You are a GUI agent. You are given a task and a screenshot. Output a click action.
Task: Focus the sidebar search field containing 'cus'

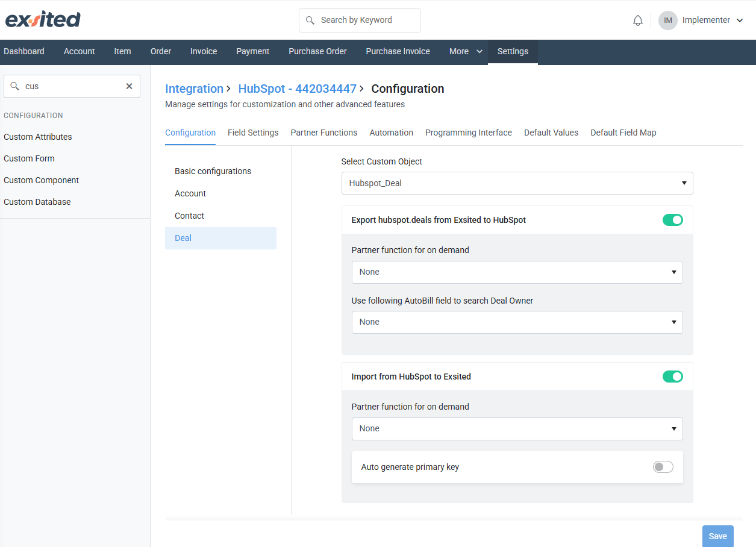point(72,86)
